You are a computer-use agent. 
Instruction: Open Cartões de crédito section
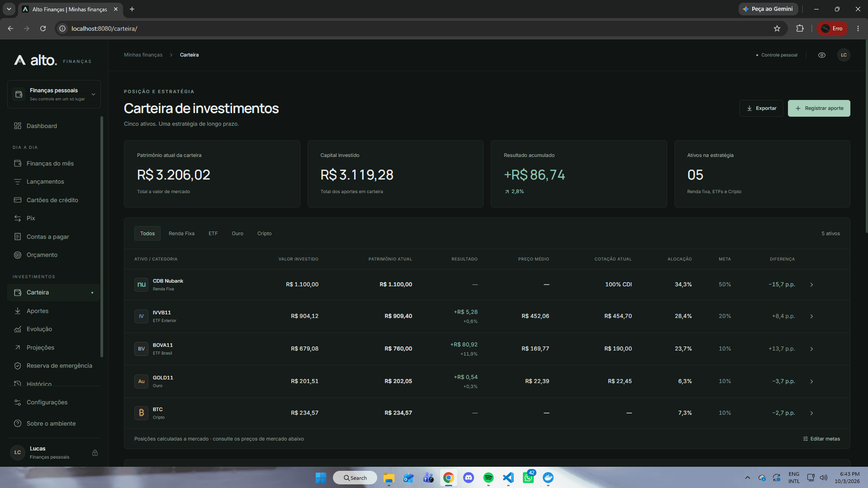53,200
